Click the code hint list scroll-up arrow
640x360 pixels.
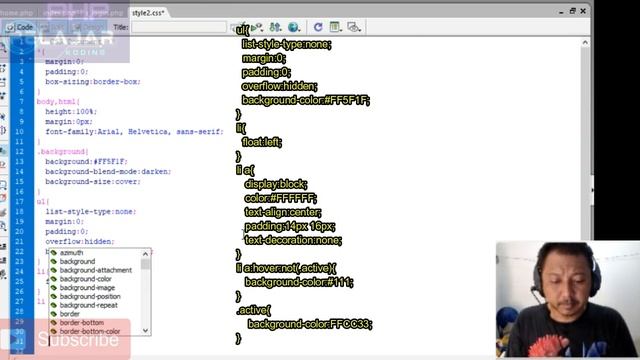pos(146,254)
